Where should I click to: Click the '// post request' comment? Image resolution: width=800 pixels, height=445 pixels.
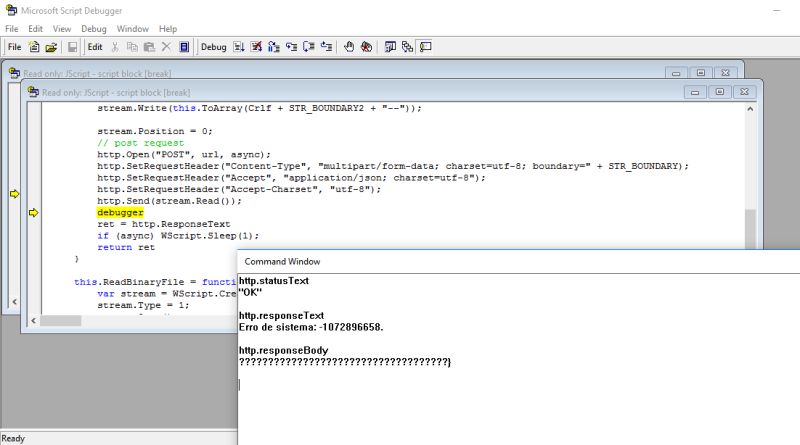140,143
